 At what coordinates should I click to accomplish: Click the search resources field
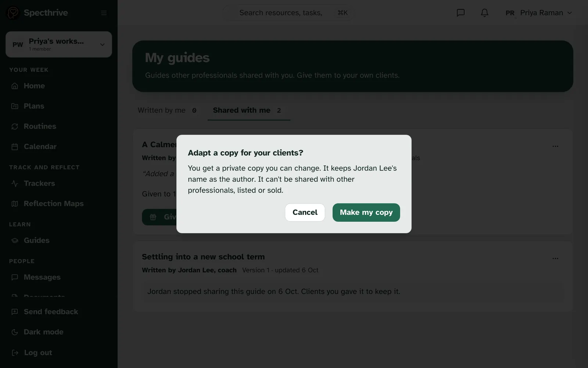[288, 13]
